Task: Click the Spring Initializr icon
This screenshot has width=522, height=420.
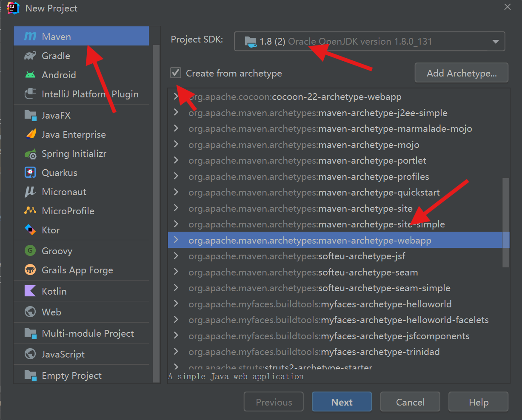Action: tap(30, 153)
